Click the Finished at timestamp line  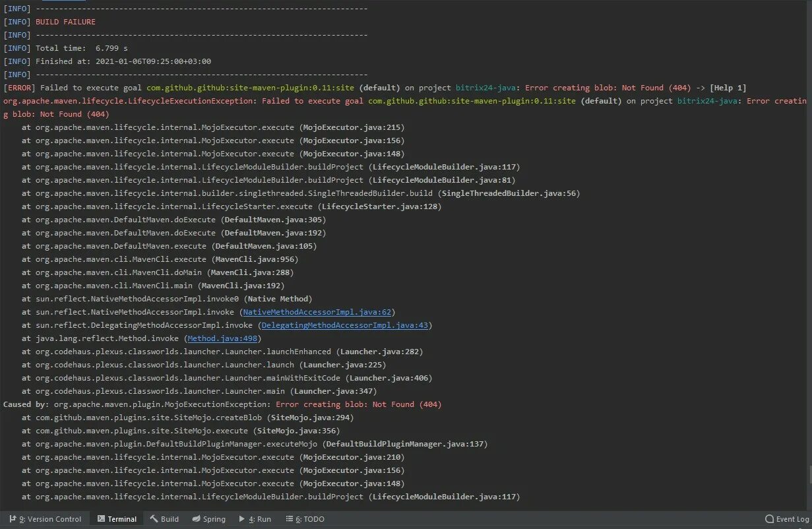[x=123, y=61]
